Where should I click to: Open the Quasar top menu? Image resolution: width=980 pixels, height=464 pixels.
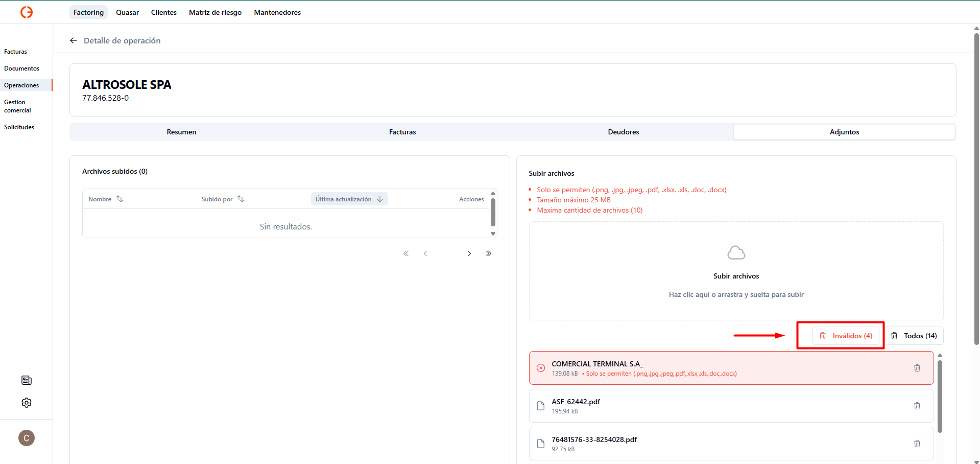click(127, 12)
